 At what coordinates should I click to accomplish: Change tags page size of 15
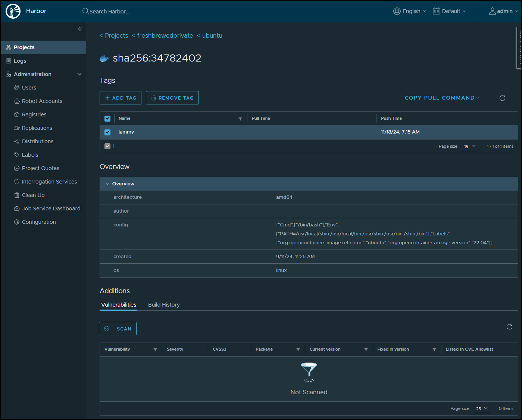pyautogui.click(x=470, y=147)
